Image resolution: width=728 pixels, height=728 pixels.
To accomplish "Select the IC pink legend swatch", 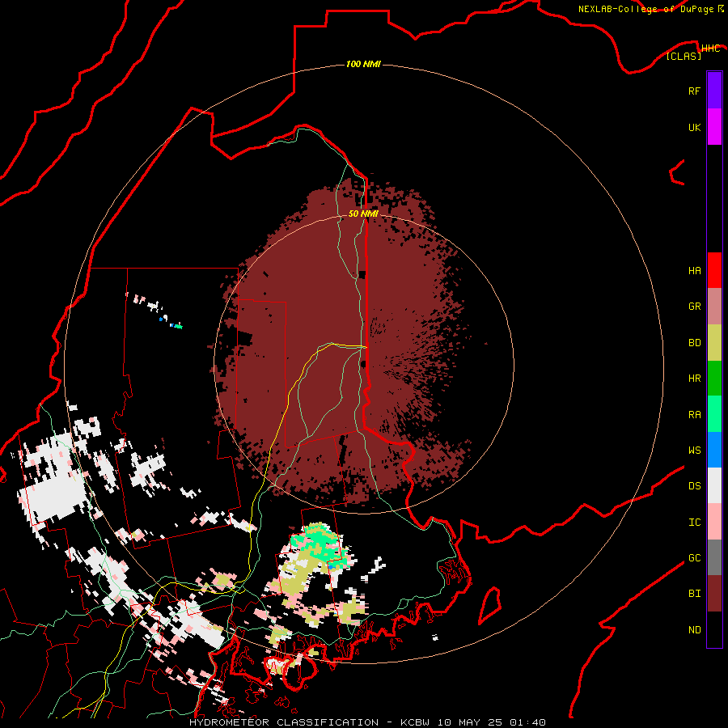I will 714,522.
